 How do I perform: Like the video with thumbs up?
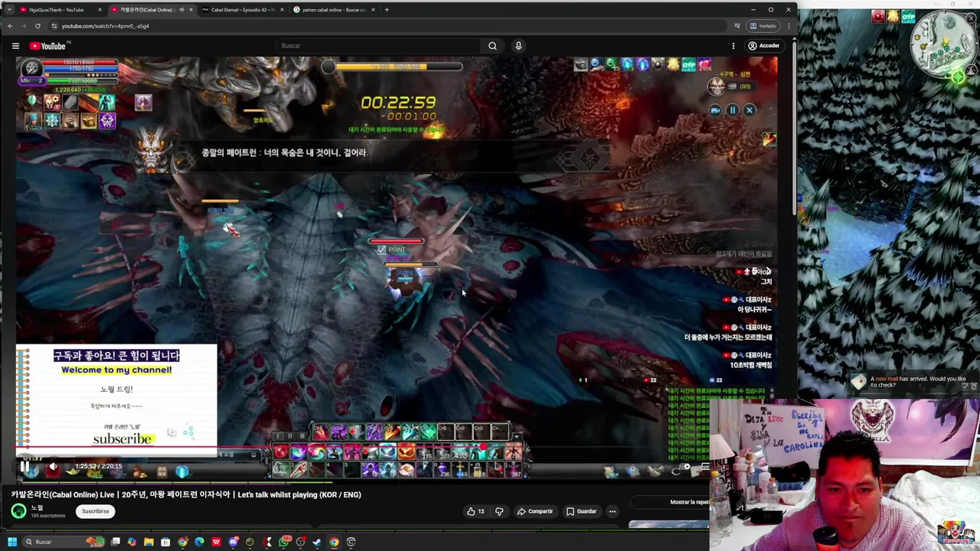point(475,511)
